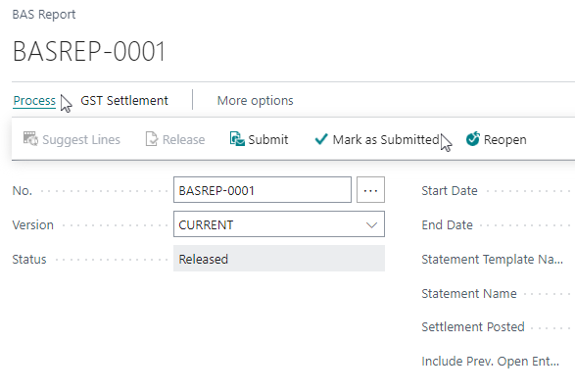Select the Status field showing Released

click(279, 259)
